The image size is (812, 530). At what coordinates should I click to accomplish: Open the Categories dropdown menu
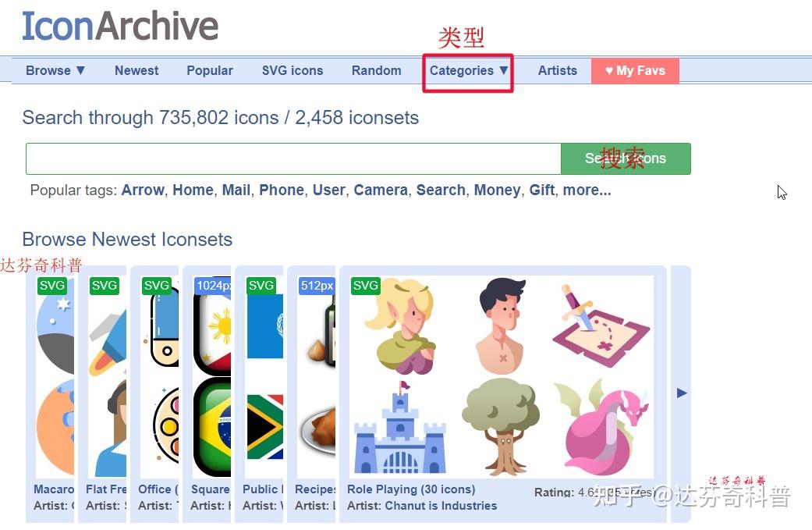[469, 70]
